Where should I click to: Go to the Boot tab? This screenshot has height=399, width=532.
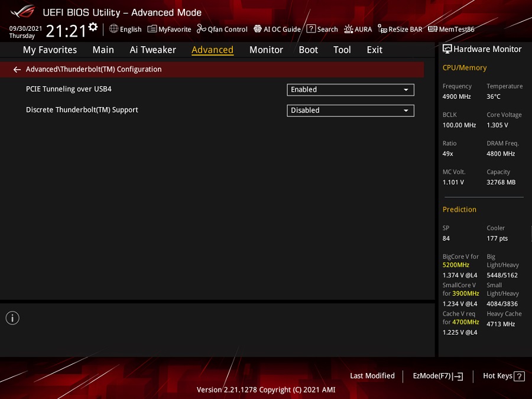point(308,50)
